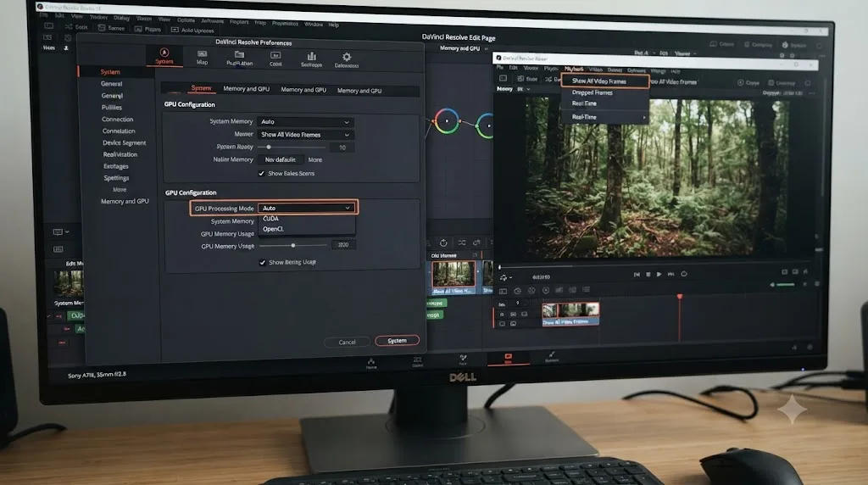The width and height of the screenshot is (868, 485).
Task: Open the Map icon tab in Preferences
Action: click(x=202, y=57)
